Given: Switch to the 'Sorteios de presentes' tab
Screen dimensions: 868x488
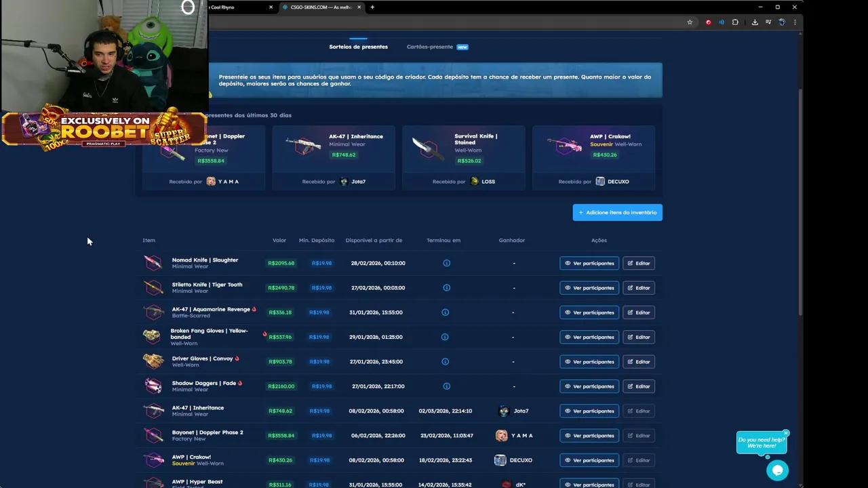Looking at the screenshot, I should pos(358,47).
